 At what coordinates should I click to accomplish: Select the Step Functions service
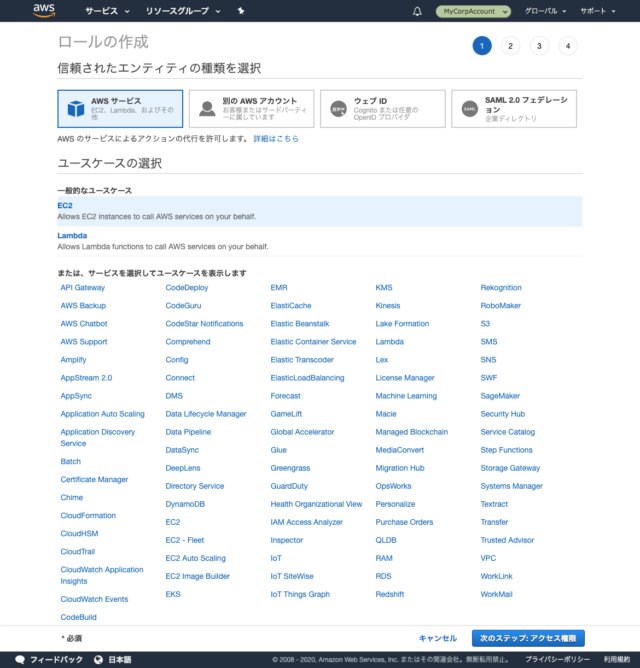pos(506,450)
